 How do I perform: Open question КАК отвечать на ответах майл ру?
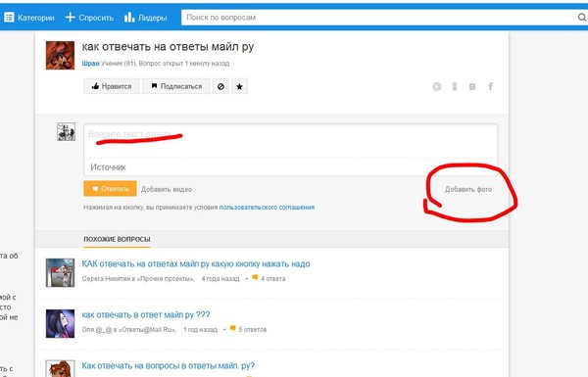[196, 263]
